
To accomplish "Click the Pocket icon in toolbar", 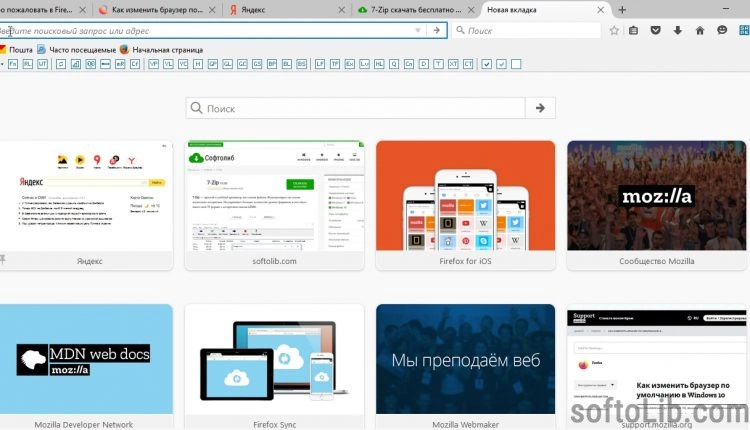I will 655,30.
